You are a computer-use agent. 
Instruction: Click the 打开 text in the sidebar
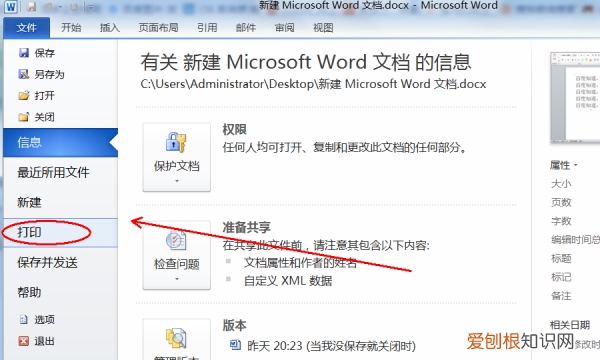44,96
